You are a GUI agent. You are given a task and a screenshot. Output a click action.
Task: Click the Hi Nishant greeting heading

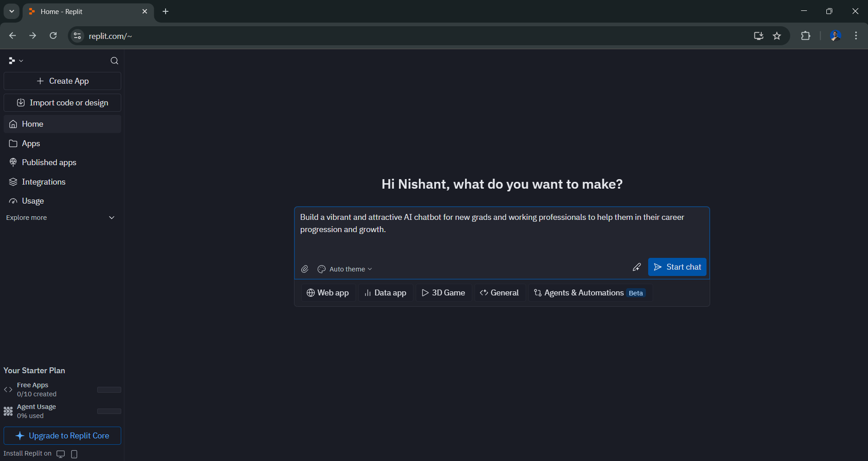pyautogui.click(x=502, y=184)
